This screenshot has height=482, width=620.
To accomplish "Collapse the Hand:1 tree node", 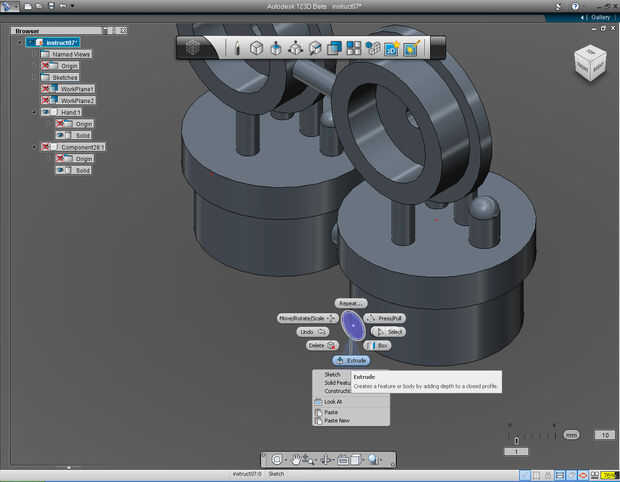I will point(34,112).
